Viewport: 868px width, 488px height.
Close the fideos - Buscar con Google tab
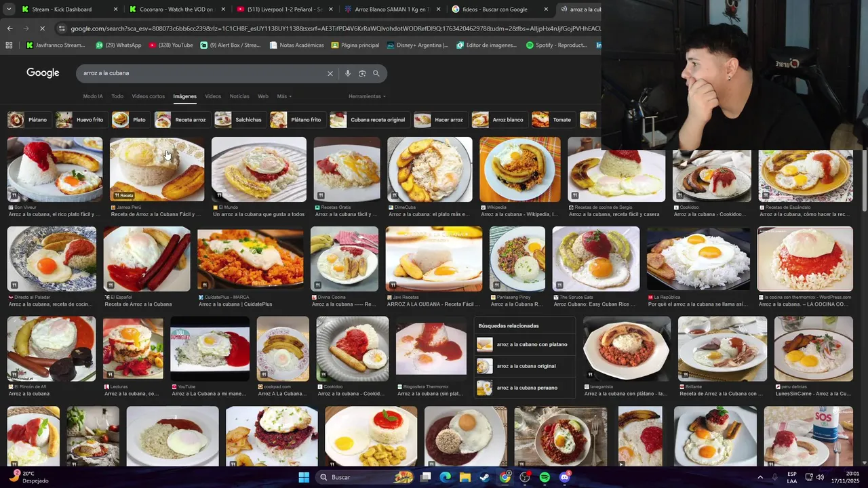pyautogui.click(x=546, y=9)
